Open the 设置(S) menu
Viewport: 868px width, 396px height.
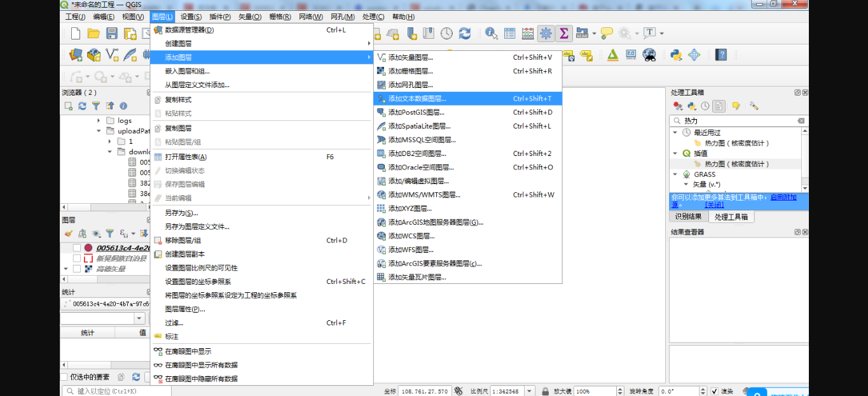[x=191, y=17]
